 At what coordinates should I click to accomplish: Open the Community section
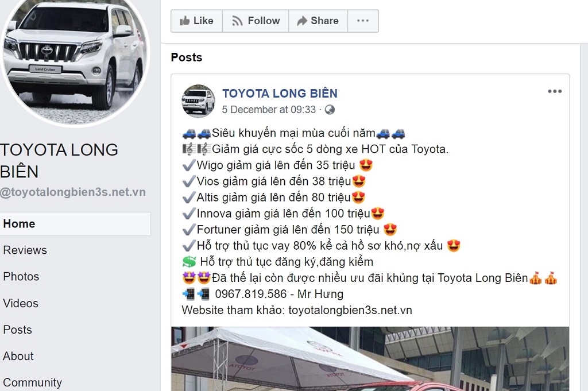pos(32,382)
